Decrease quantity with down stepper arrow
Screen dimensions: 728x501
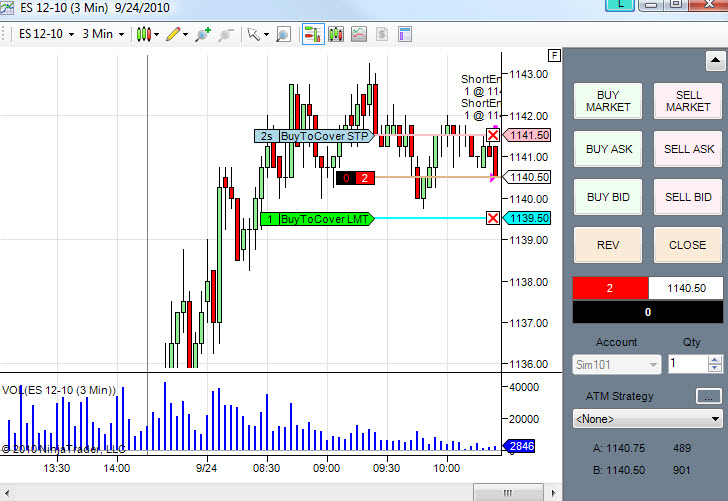tap(715, 368)
